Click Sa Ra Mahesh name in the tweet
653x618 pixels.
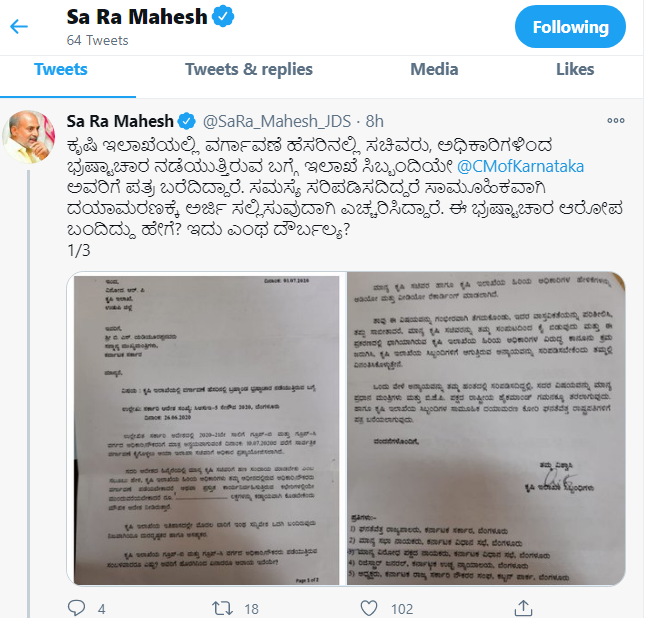coord(120,121)
